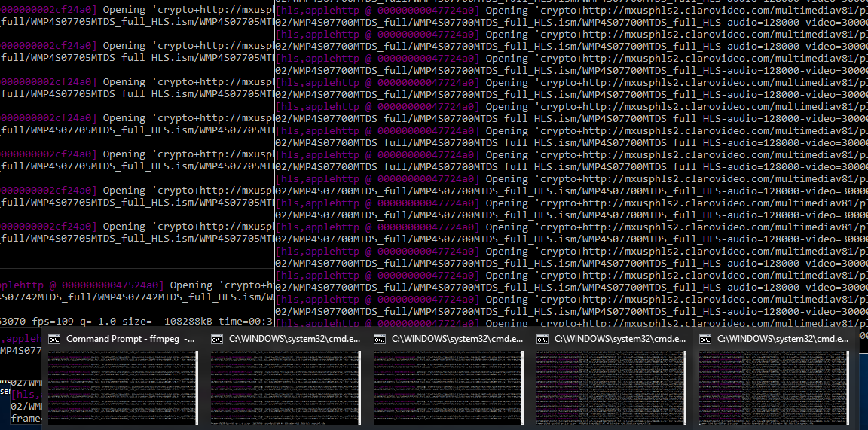Click cmd icon beside Command Prompt - ffmpeg title
The image size is (868, 430).
[x=54, y=340]
